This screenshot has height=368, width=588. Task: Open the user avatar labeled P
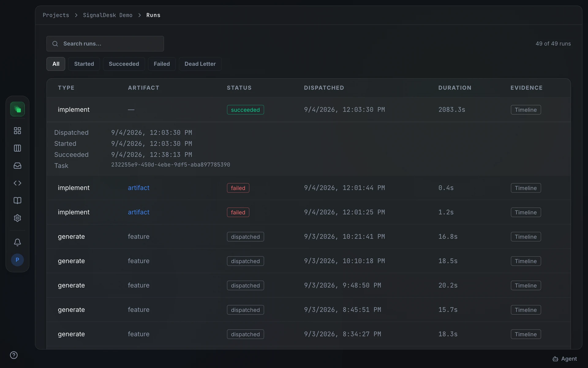point(17,260)
